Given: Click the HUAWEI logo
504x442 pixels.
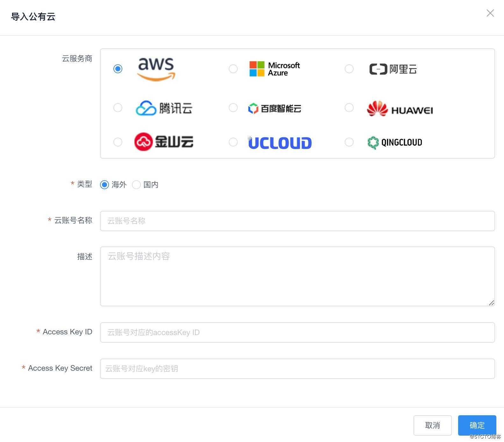Looking at the screenshot, I should pos(400,109).
